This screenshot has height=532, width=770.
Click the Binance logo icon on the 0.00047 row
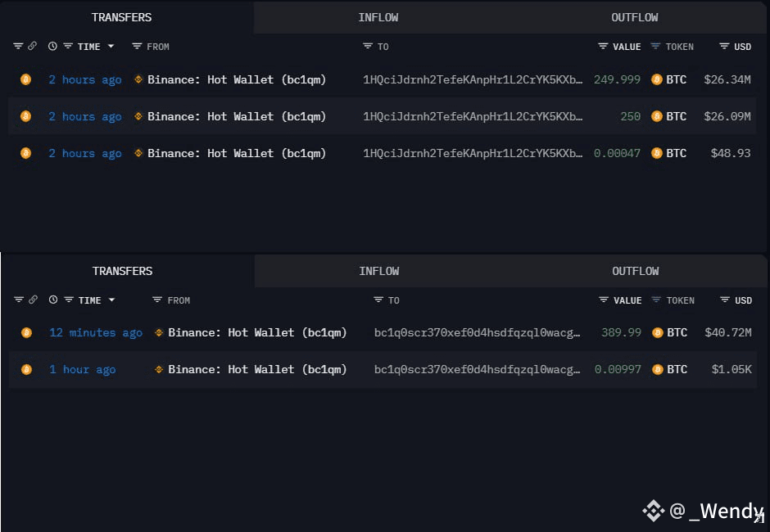[138, 153]
